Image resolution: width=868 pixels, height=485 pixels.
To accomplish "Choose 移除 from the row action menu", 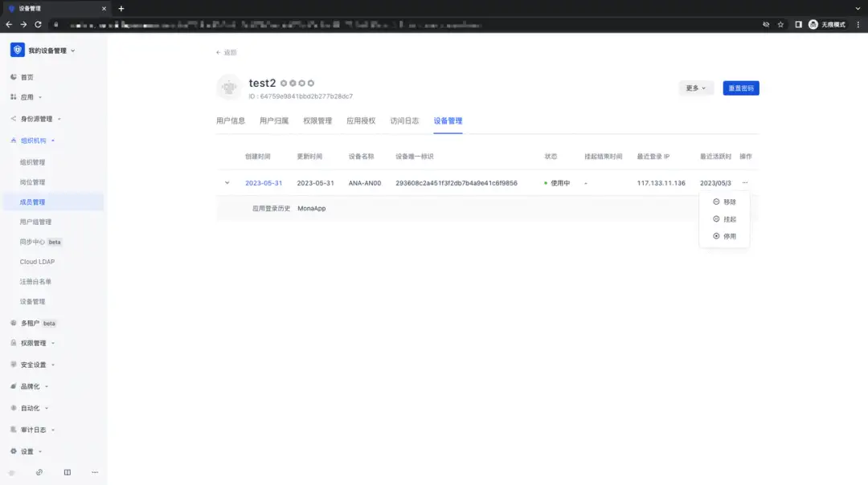I will pyautogui.click(x=724, y=202).
